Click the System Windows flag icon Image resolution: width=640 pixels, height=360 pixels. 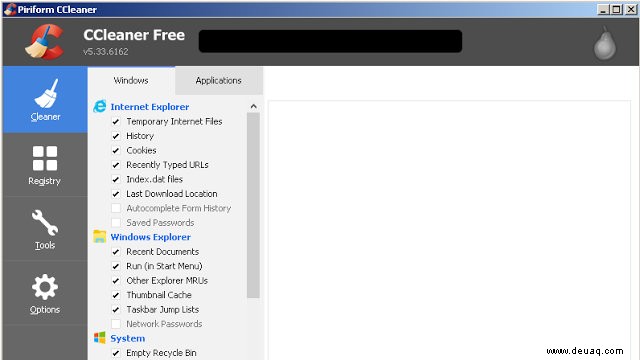pyautogui.click(x=100, y=338)
